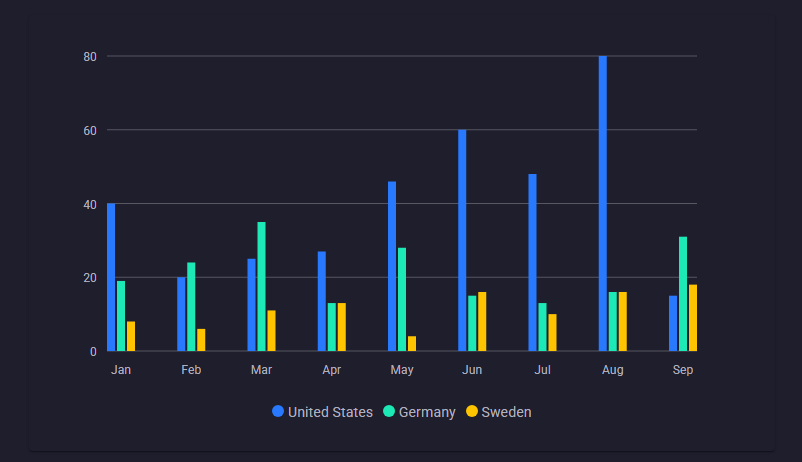Screen dimensions: 802x462
Task: Click the blue United States legend dot
Action: pyautogui.click(x=278, y=412)
